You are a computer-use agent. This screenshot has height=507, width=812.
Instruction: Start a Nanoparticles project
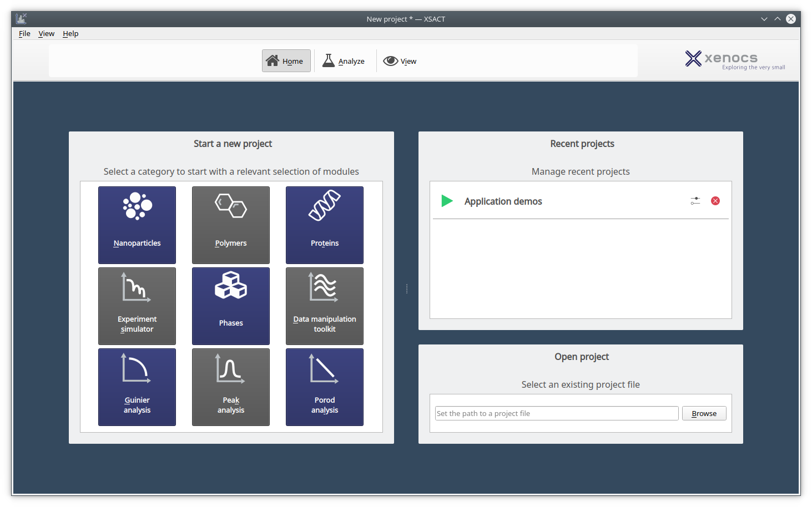[137, 225]
